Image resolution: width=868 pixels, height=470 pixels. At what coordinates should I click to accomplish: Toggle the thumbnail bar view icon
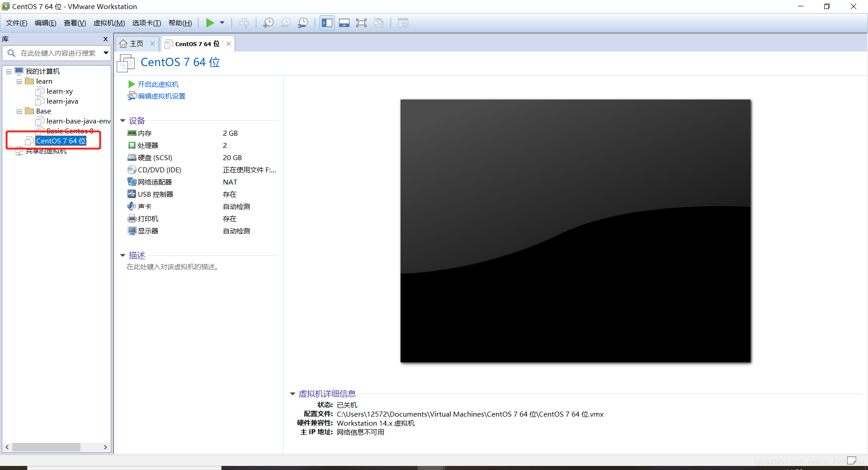[344, 23]
